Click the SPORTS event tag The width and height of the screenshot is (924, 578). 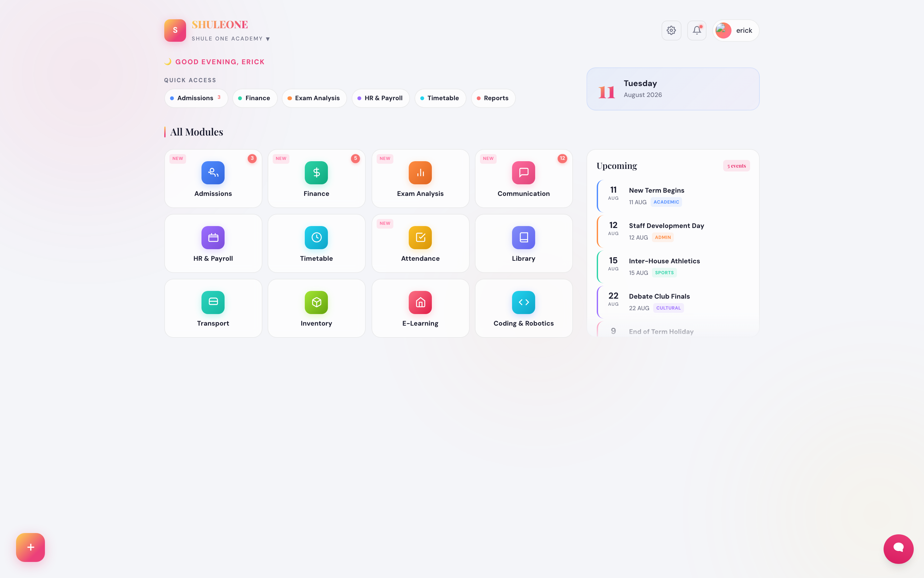[664, 273]
